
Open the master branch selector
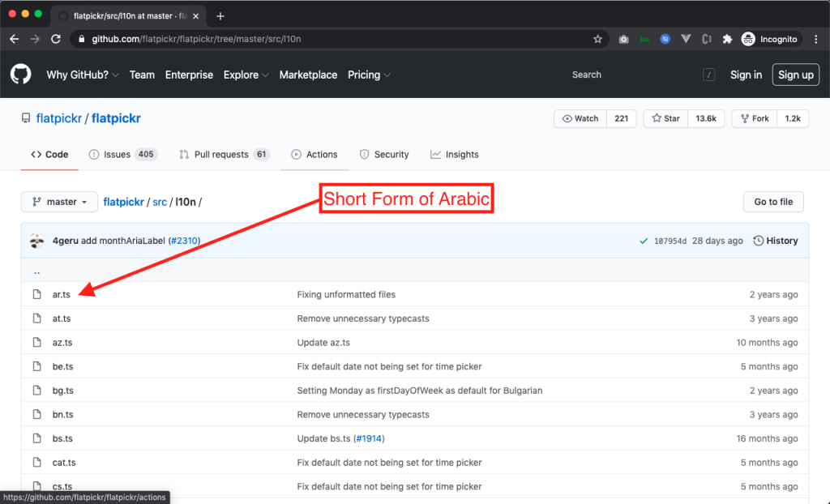point(59,202)
